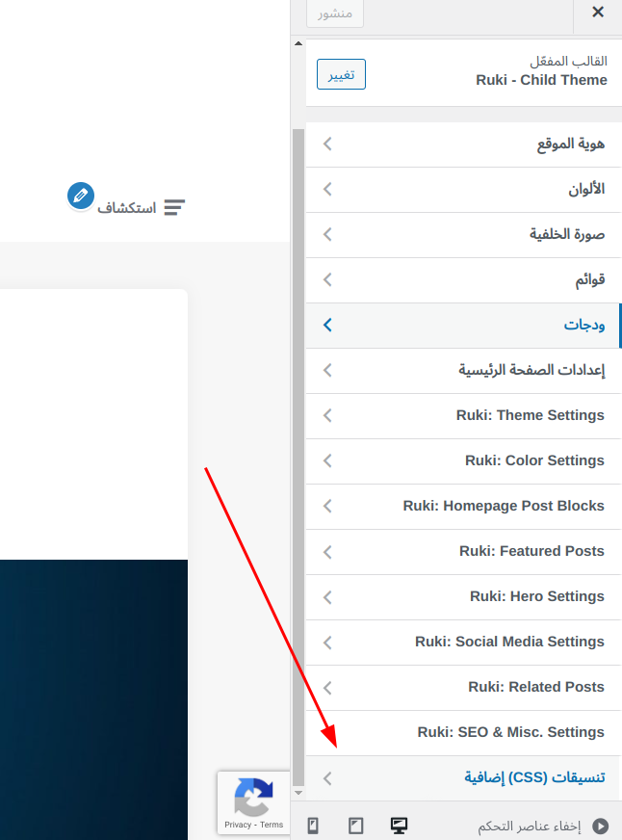The height and width of the screenshot is (840, 622).
Task: Open Ruki: Social Media Settings panel
Action: pyautogui.click(x=463, y=643)
